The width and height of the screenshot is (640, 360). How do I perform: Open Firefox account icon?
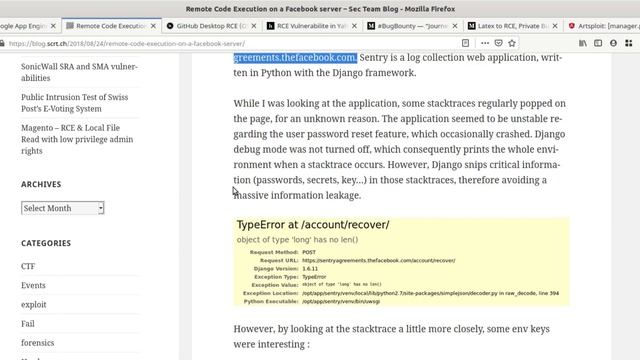[x=613, y=43]
